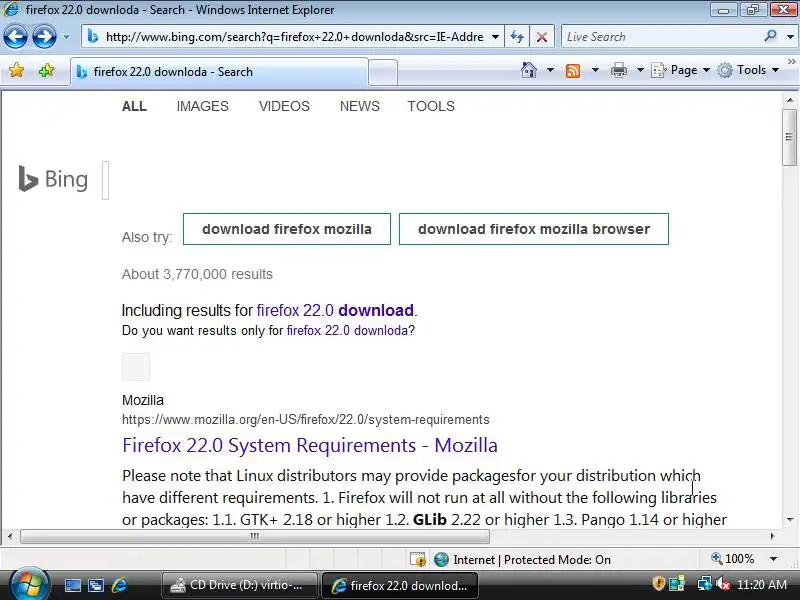Try 'download firefox mozilla' suggestion
The height and width of the screenshot is (600, 800).
coord(287,229)
